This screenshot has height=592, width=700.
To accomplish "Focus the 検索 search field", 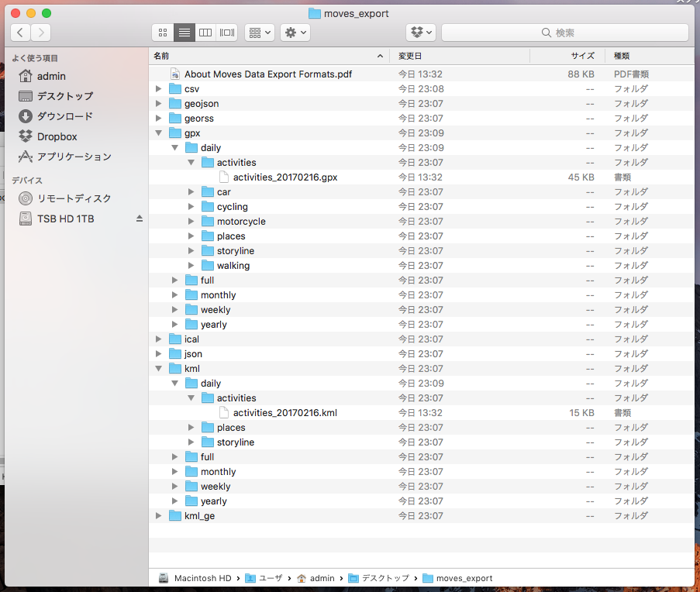I will [565, 33].
